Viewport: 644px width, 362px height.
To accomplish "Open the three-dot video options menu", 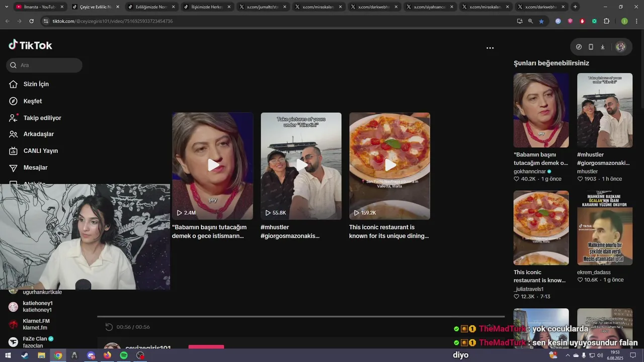I will (490, 48).
